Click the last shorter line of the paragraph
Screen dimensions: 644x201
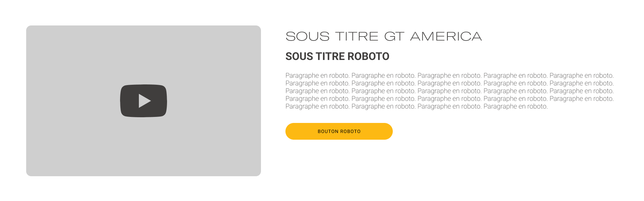[417, 107]
